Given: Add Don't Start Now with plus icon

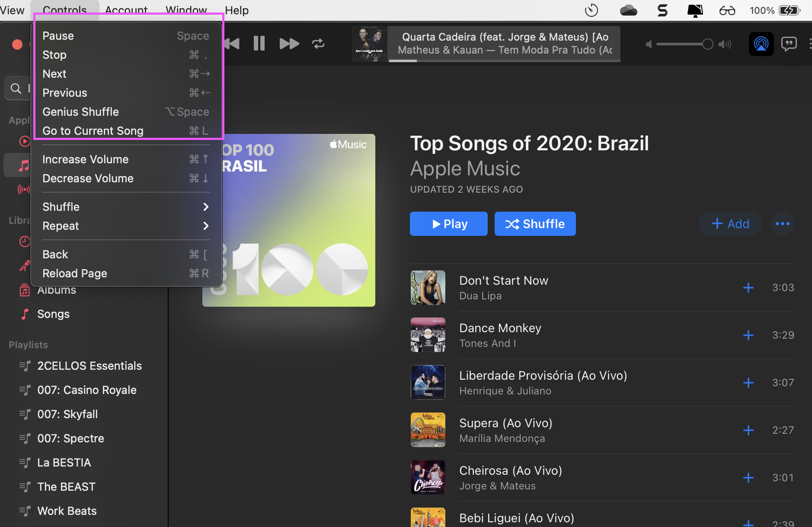Looking at the screenshot, I should point(748,288).
